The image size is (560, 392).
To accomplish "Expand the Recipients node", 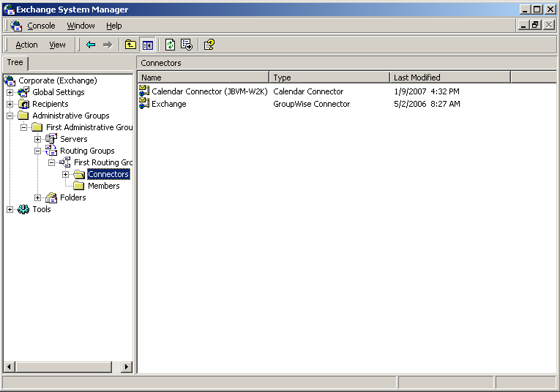I will click(10, 104).
